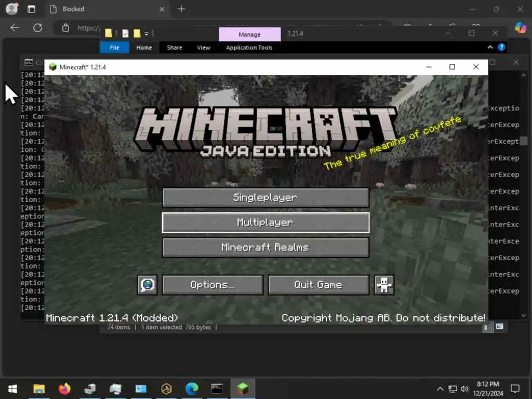Click the console window scrollbar down arrow
Screen dimensions: 532x399
(x=524, y=315)
